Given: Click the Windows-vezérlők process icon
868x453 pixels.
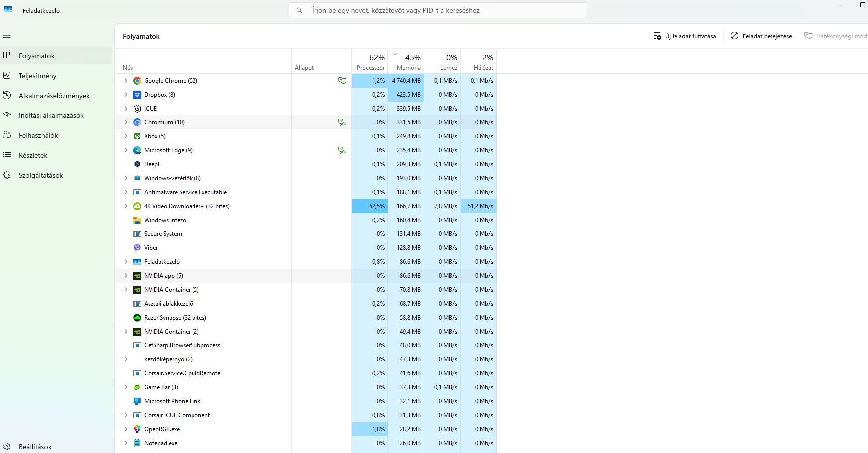Looking at the screenshot, I should (137, 178).
